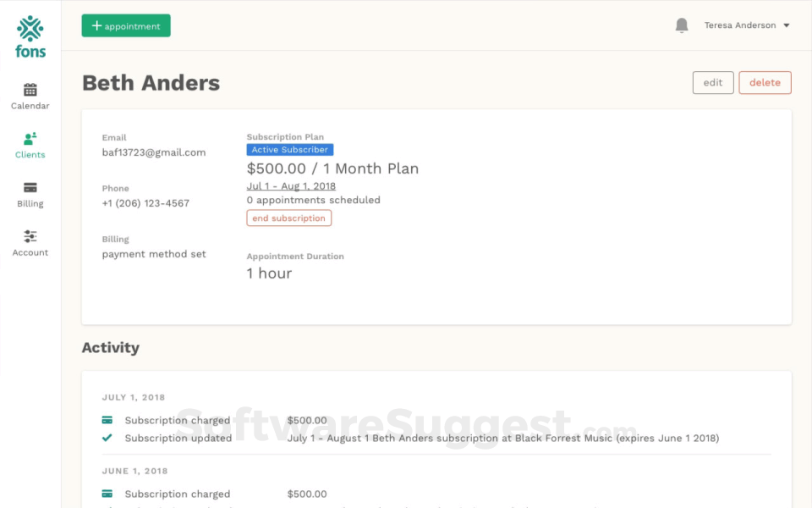Viewport: 812px width, 508px height.
Task: Select the Clients people icon
Action: click(x=30, y=139)
